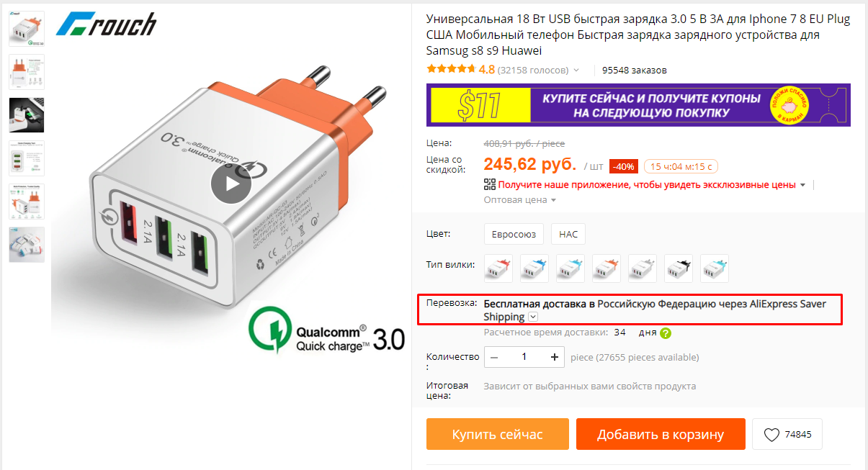Choose the orange plug type variant
868x470 pixels.
607,268
